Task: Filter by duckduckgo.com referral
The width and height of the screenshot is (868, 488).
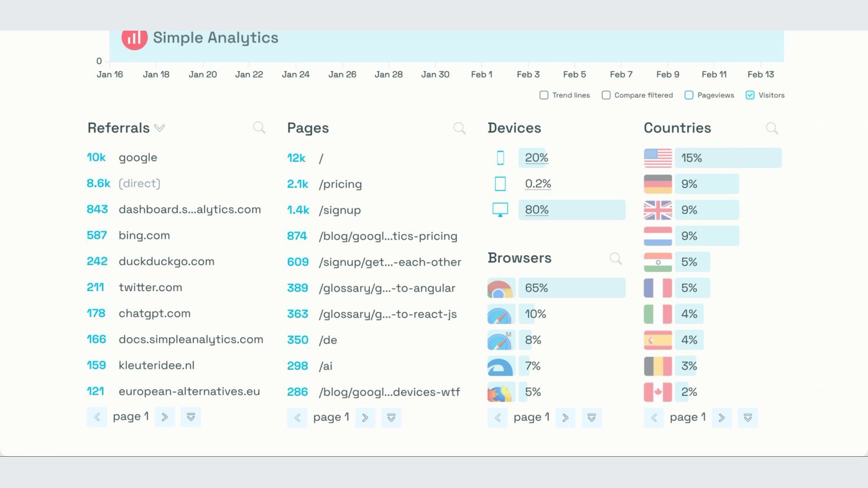Action: click(x=166, y=261)
